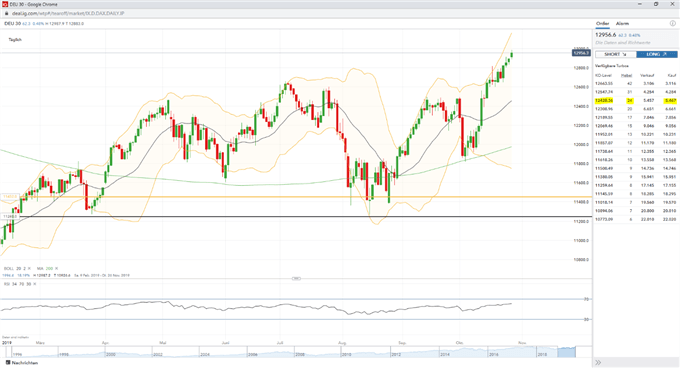Select the KO-Level 11259.64 row
680x368 pixels.
point(635,185)
